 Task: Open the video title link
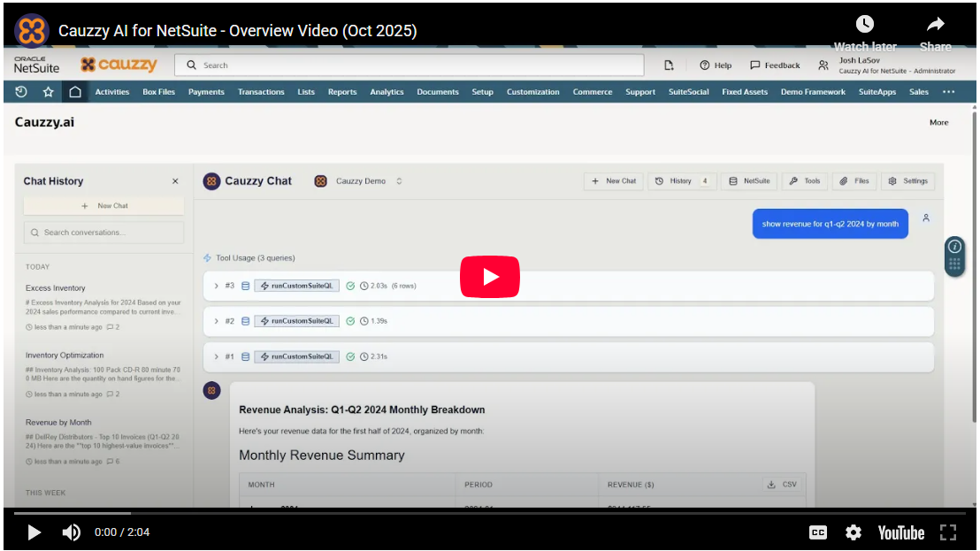[237, 31]
